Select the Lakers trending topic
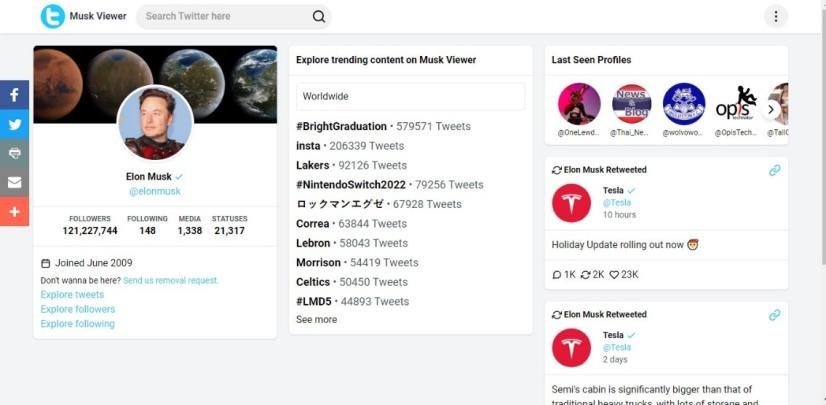Viewport: 826px width, 405px height. [313, 166]
